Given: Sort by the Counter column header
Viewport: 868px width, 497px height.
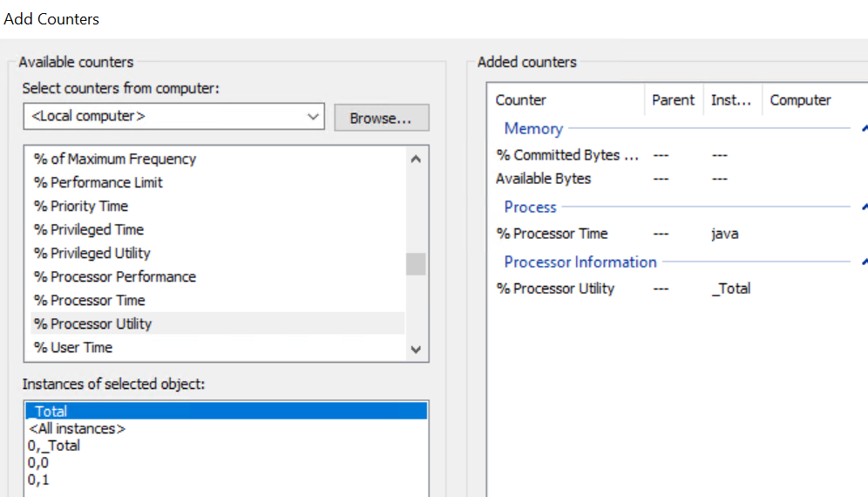Looking at the screenshot, I should (x=521, y=100).
